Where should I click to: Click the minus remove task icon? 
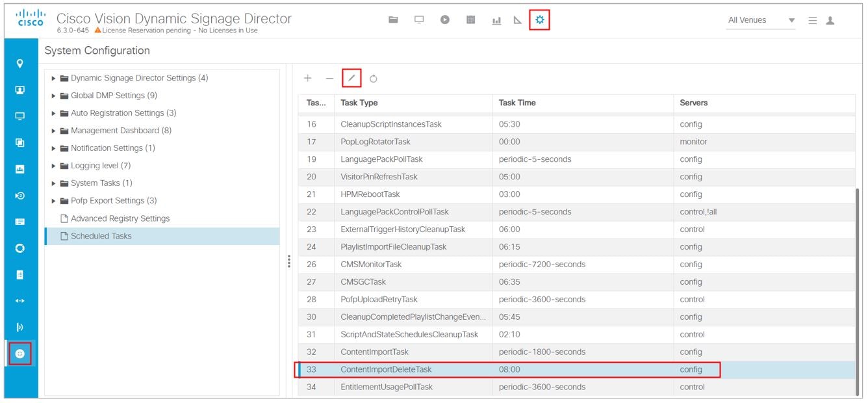point(329,78)
